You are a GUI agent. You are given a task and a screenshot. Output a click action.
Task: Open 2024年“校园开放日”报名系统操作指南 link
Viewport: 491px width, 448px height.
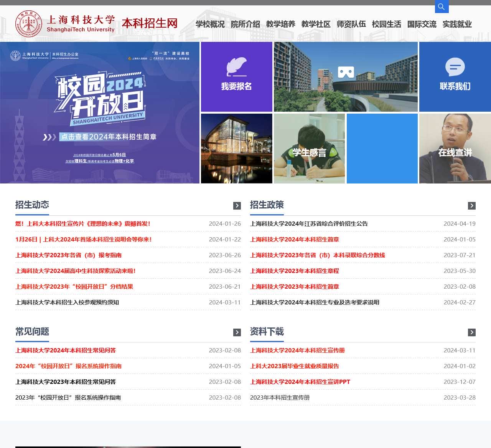[x=69, y=366]
